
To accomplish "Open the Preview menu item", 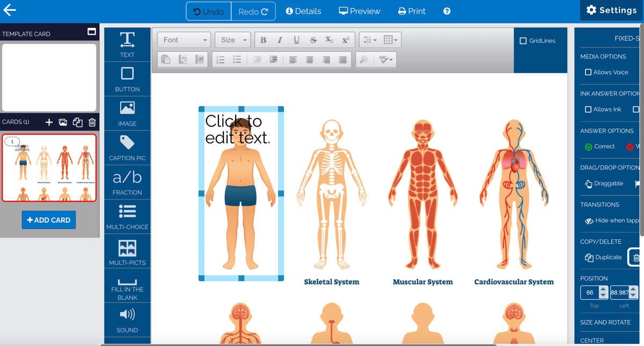I will [x=360, y=11].
